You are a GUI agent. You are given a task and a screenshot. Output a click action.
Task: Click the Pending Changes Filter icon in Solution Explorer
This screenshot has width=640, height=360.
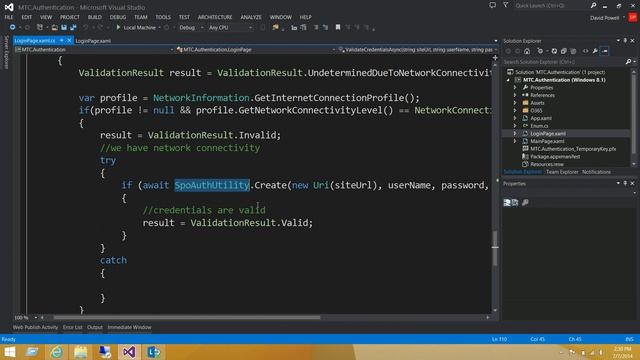[x=541, y=51]
